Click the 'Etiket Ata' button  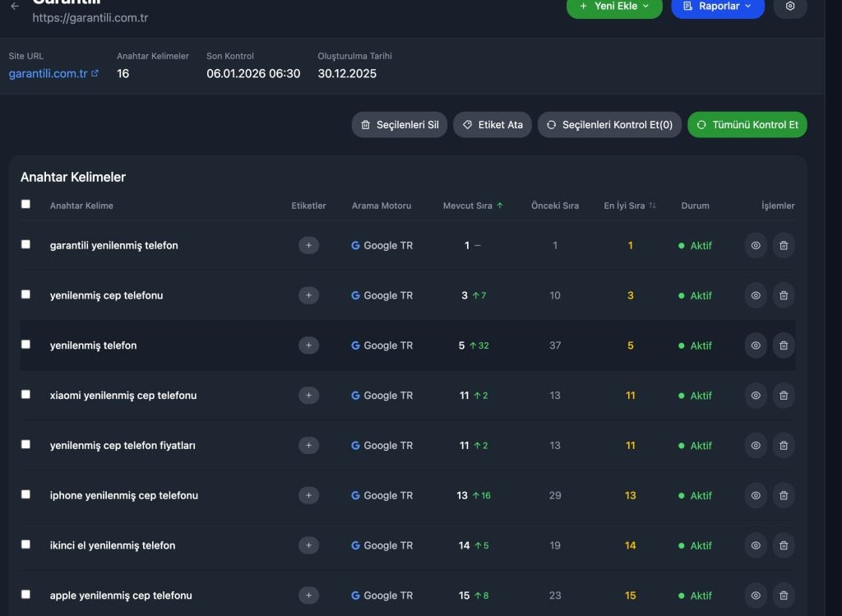pos(493,125)
